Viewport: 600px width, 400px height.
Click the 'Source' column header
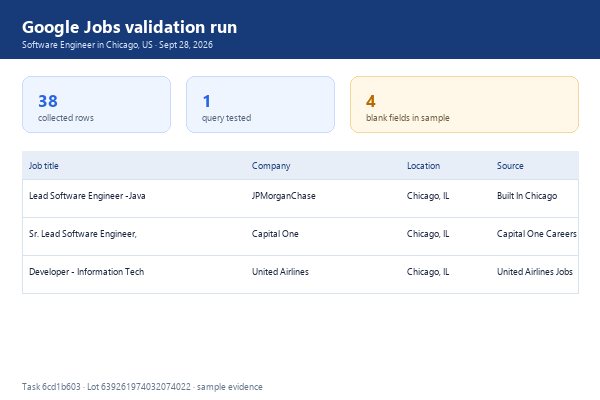point(510,166)
